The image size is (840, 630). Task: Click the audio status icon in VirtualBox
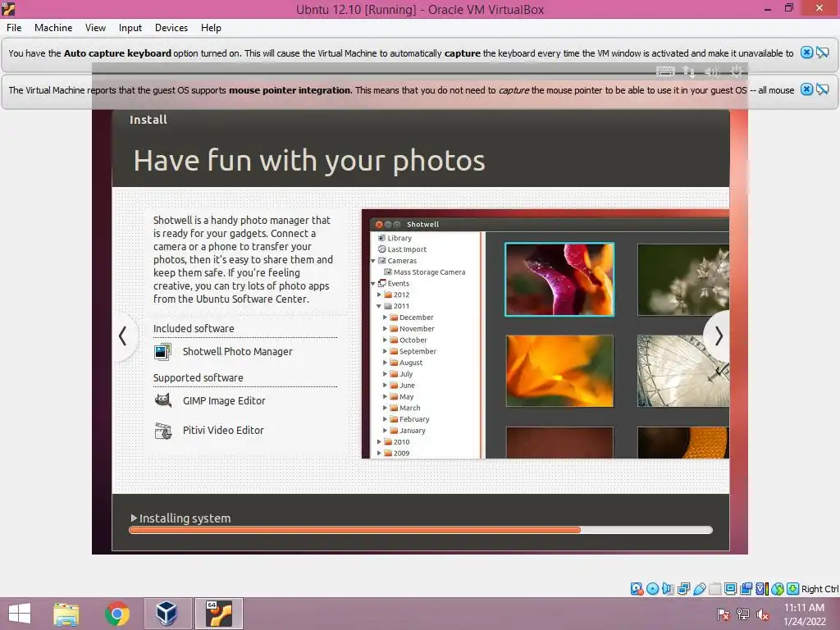click(668, 589)
